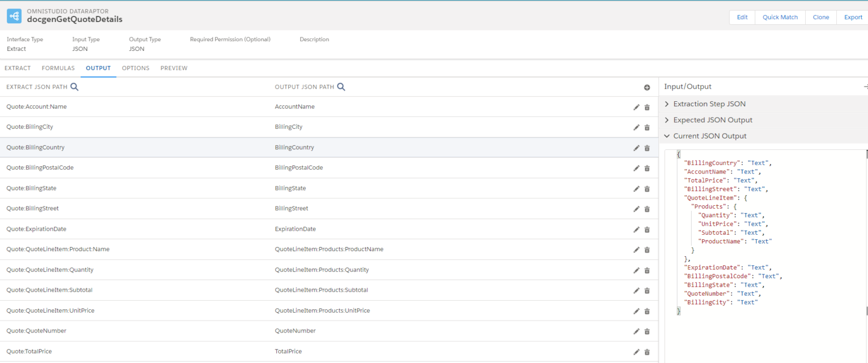Add a new mapping with the plus icon
This screenshot has width=868, height=363.
point(647,88)
